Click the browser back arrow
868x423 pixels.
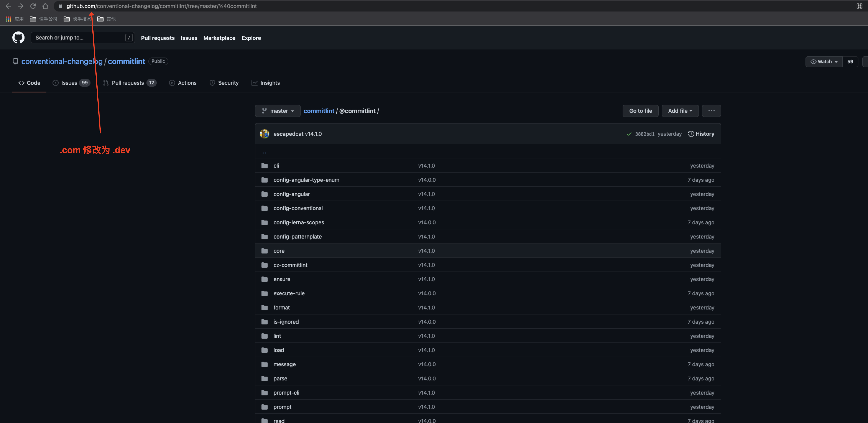pos(8,6)
